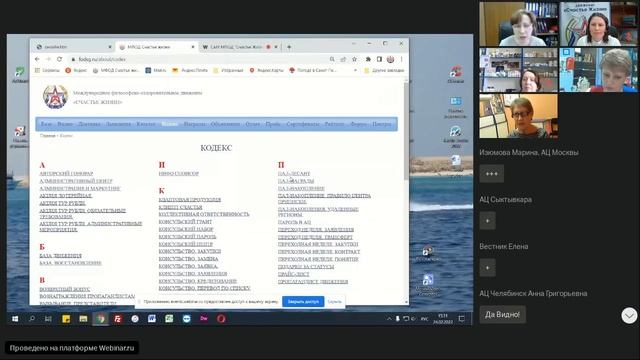The height and width of the screenshot is (360, 640).
Task: Open File Explorer on the taskbar
Action: point(83,319)
